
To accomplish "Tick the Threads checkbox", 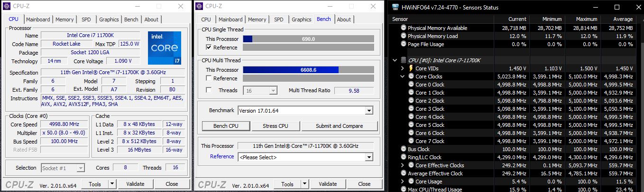I will [209, 90].
